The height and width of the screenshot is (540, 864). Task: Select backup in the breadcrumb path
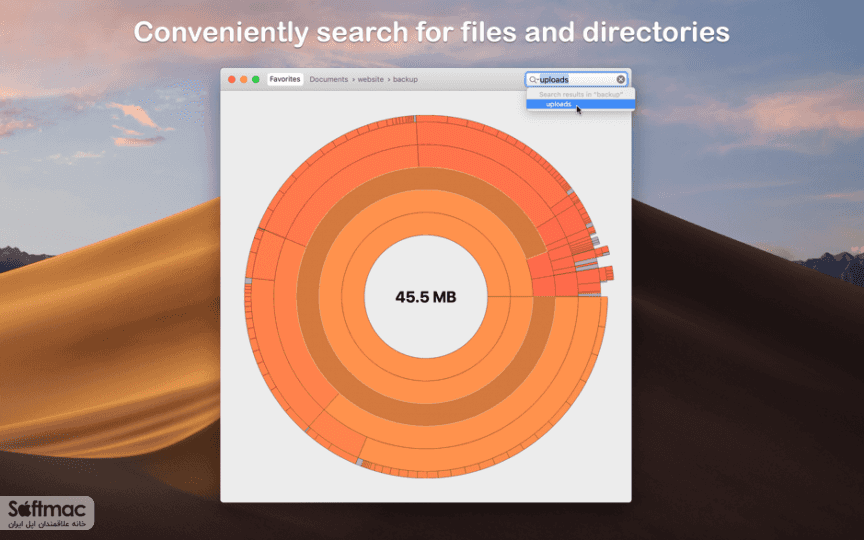405,79
